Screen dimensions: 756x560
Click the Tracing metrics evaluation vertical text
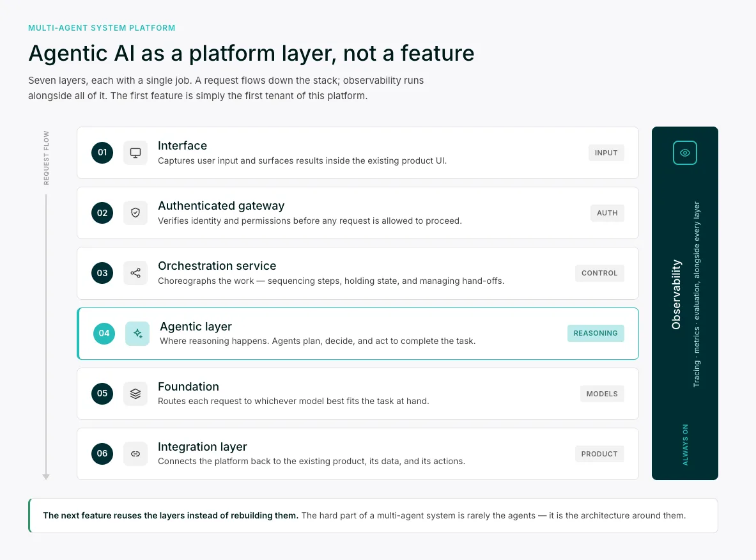[x=697, y=294]
